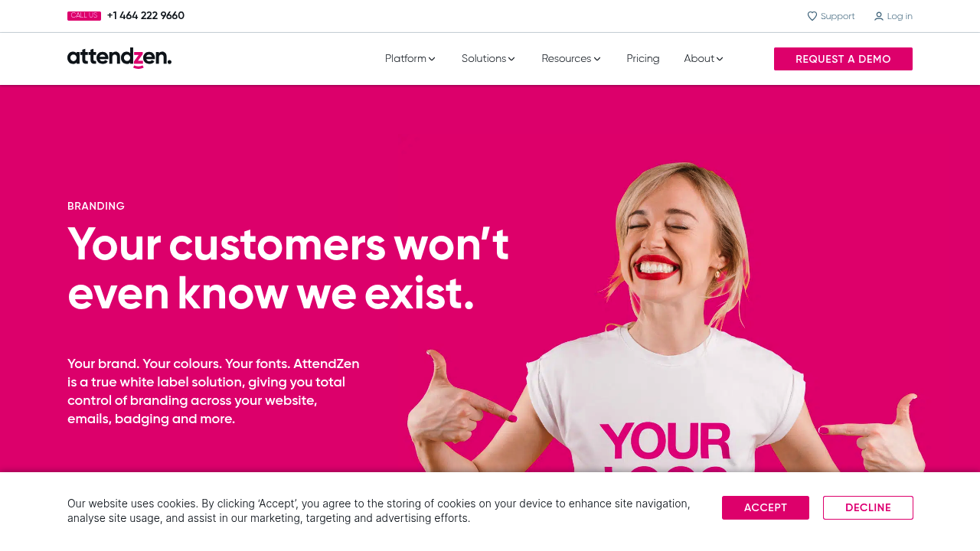Screen dimensions: 980x551
Task: Open the Pricing menu item
Action: coord(643,59)
